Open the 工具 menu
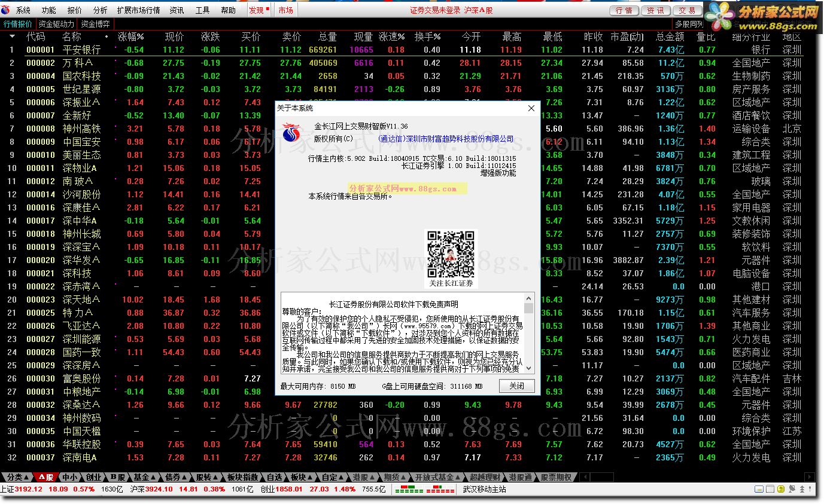Viewport: 824px width, 504px height. 203,10
